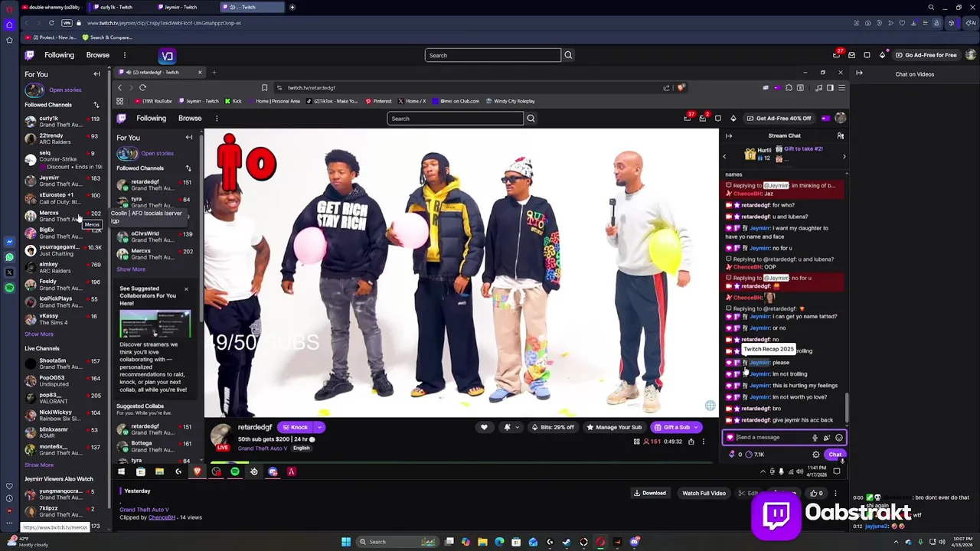Open Kick bookmark in inner bookmarks bar
The width and height of the screenshot is (980, 551).
[234, 101]
